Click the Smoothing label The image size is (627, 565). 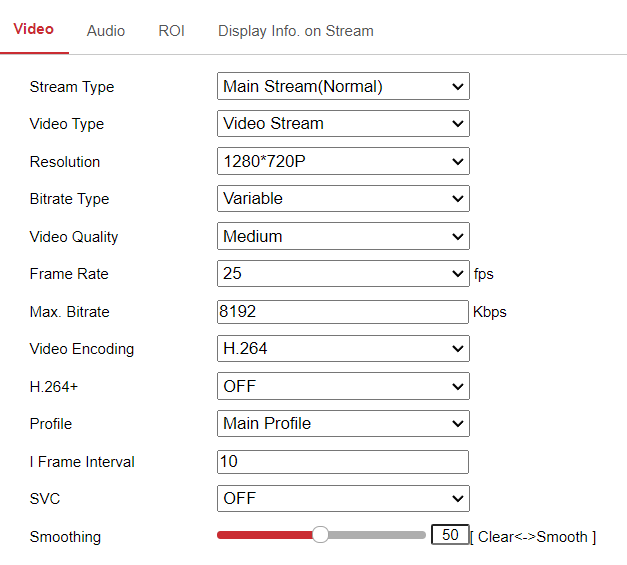click(x=65, y=537)
